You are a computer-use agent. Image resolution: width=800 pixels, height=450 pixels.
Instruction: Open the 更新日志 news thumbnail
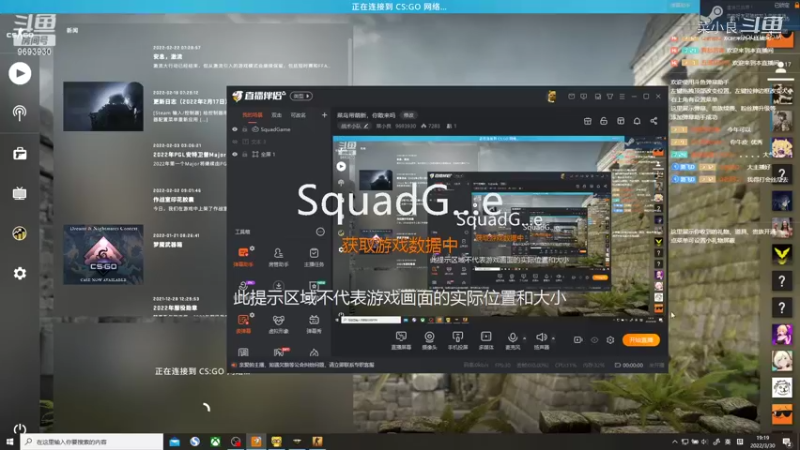103,106
